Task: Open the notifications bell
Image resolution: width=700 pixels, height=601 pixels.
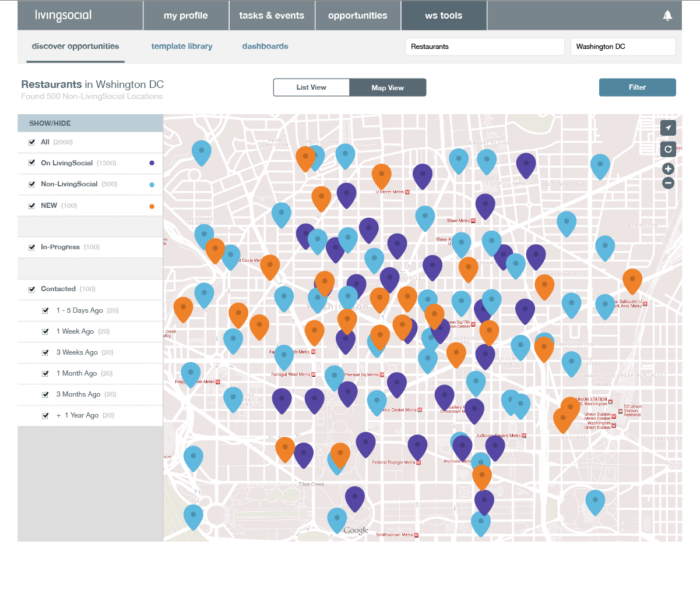Action: coord(667,16)
